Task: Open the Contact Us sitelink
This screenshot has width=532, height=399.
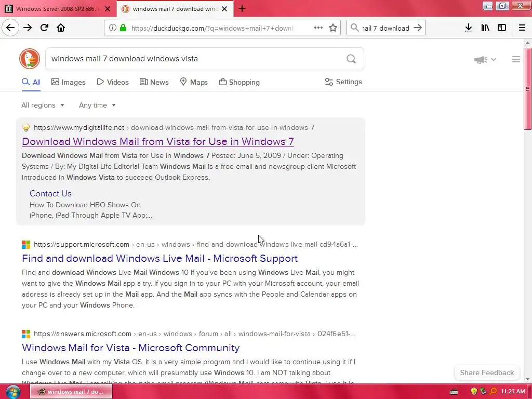Action: 50,193
